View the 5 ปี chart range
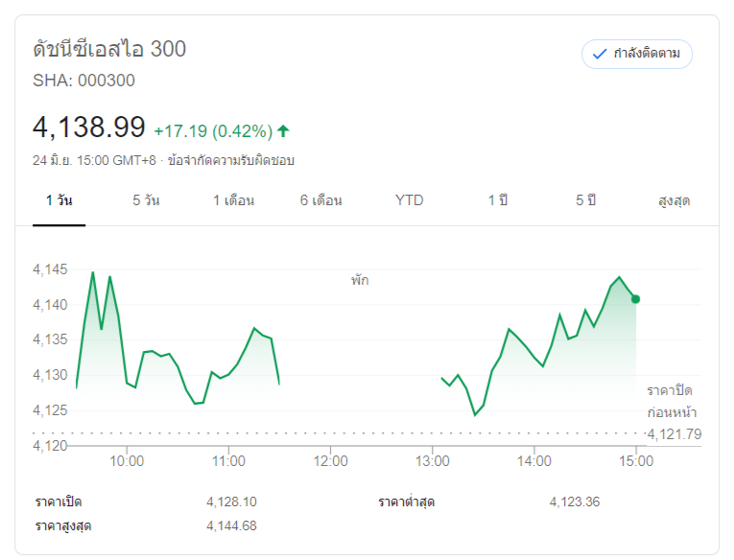This screenshot has height=560, width=734. point(585,200)
